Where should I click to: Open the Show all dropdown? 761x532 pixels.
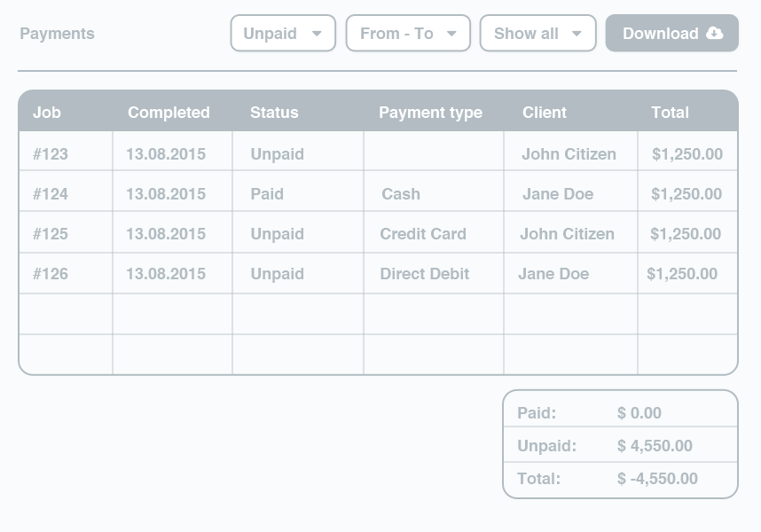[537, 34]
